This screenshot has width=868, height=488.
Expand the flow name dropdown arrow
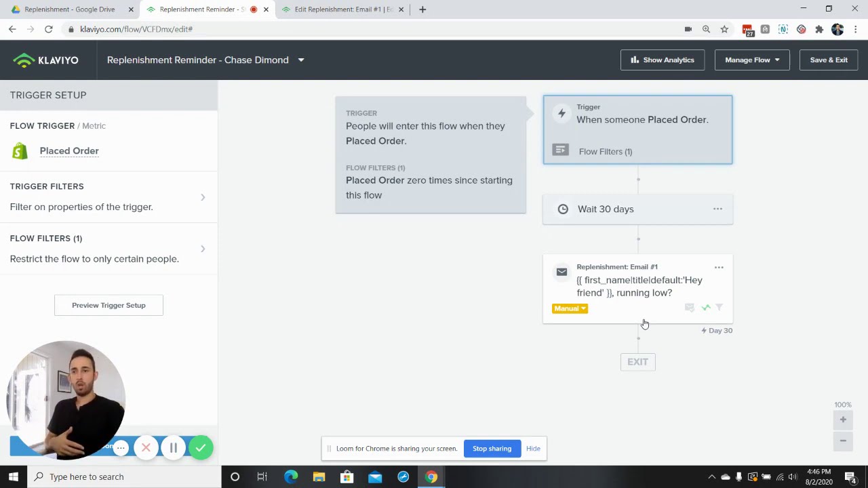click(301, 60)
